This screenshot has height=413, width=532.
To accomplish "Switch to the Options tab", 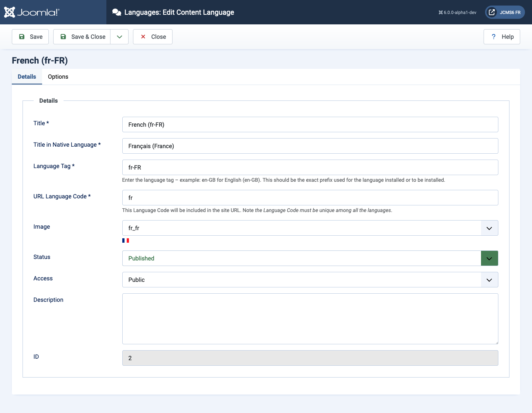I will pos(58,76).
